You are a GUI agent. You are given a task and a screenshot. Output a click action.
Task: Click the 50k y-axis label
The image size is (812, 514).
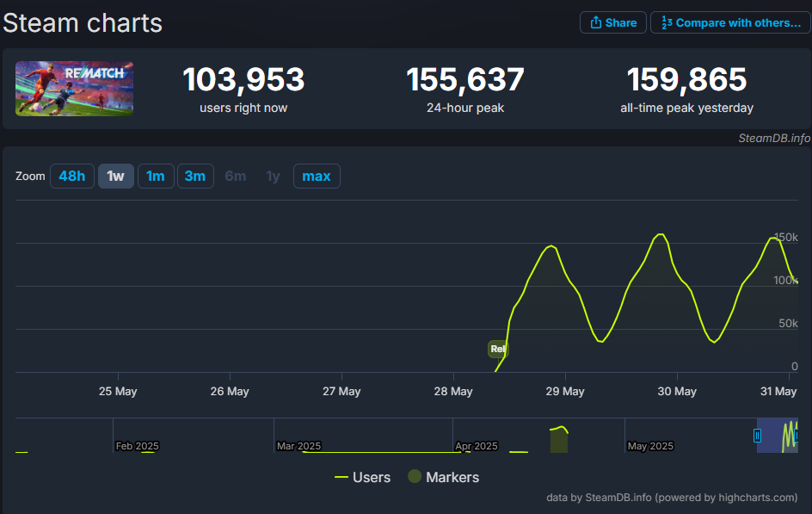(x=788, y=324)
